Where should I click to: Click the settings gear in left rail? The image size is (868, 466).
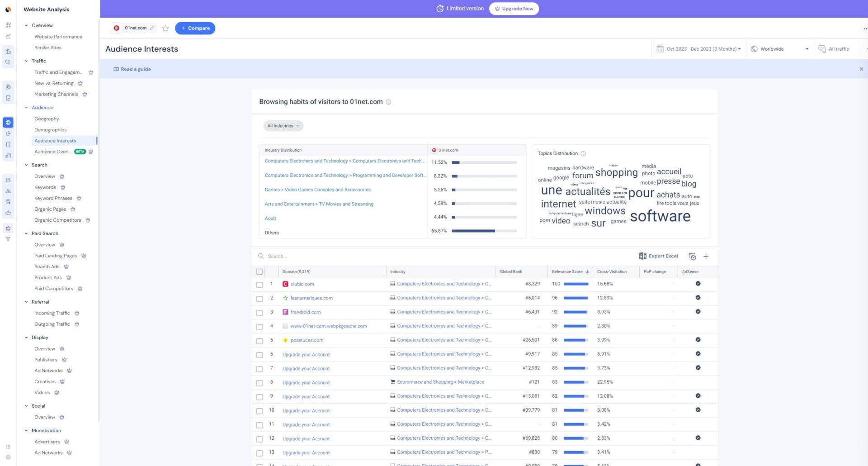coord(8,457)
